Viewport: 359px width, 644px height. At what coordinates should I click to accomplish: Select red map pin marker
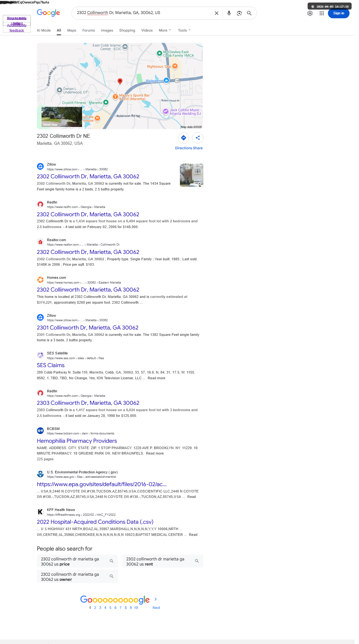click(120, 81)
